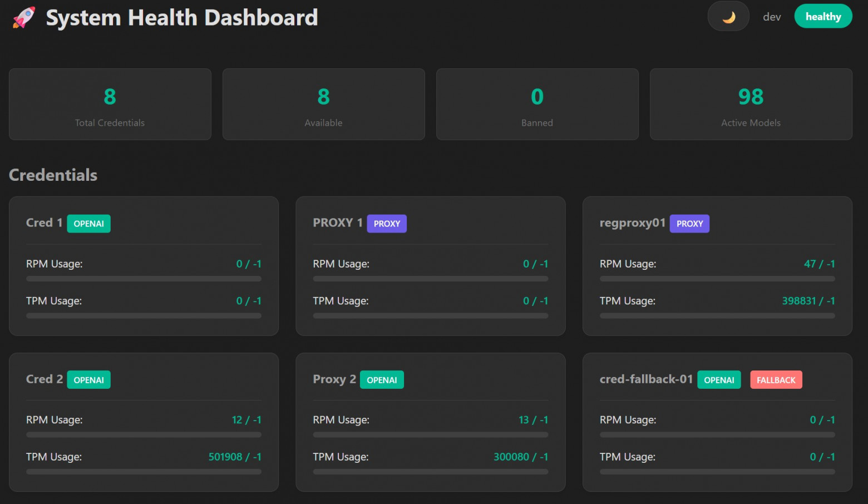
Task: Click the OPENAI badge on Proxy 2
Action: 382,380
